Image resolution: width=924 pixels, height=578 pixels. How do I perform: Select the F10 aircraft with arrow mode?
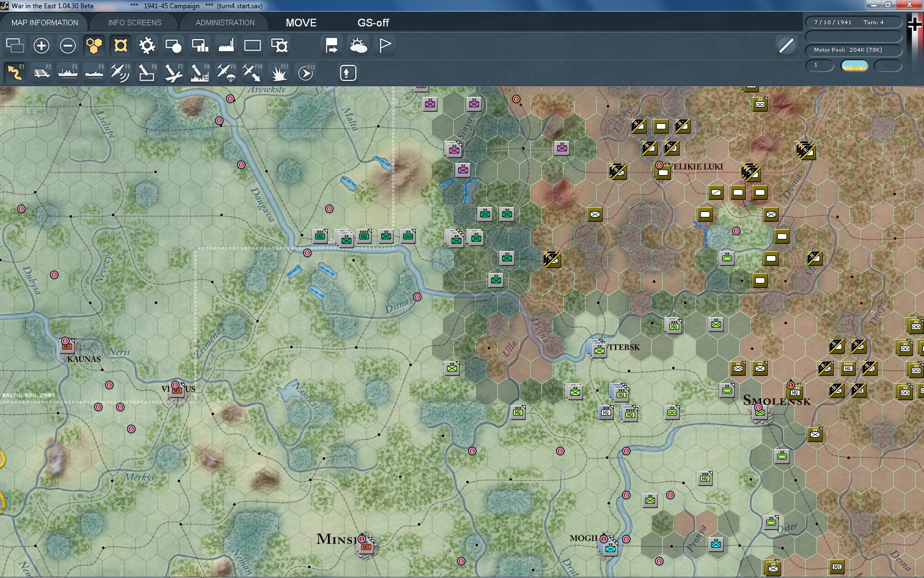(x=252, y=72)
